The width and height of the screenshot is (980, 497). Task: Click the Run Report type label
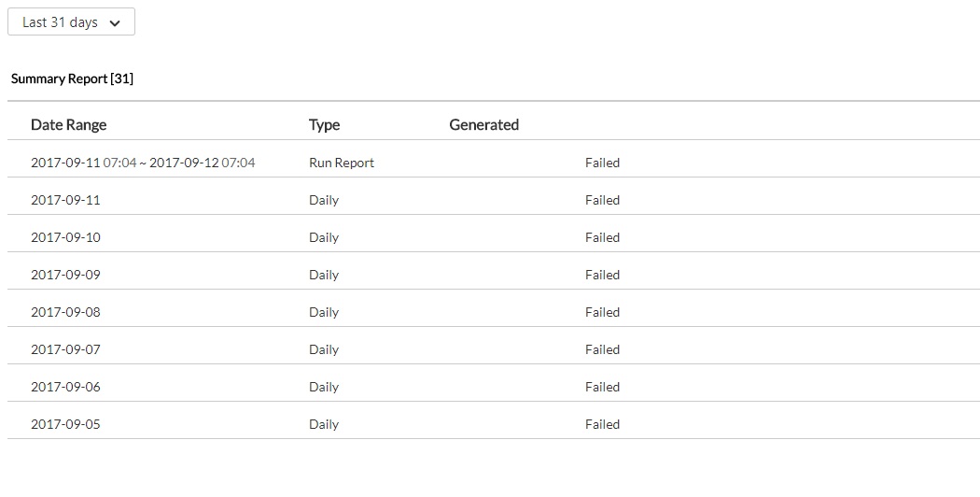point(341,163)
